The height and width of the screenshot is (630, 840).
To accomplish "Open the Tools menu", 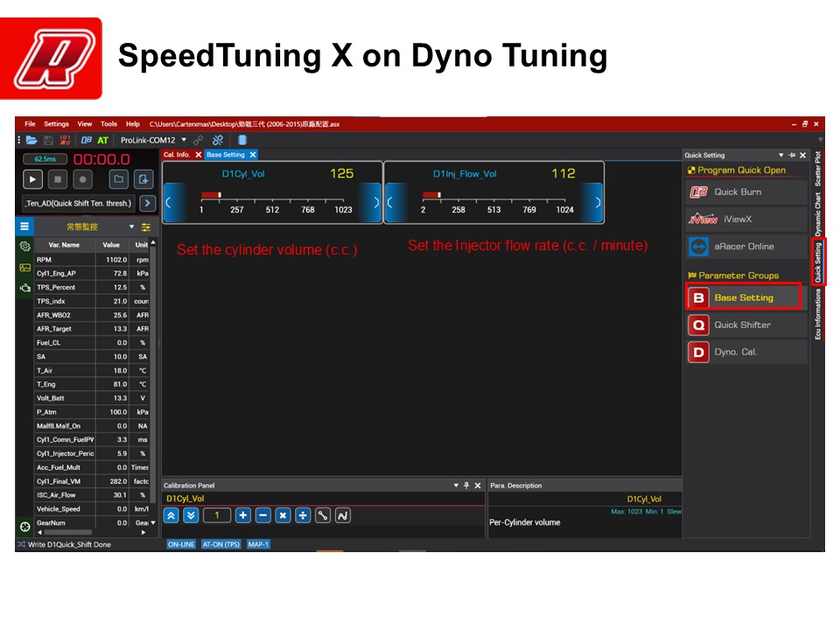I will click(108, 124).
